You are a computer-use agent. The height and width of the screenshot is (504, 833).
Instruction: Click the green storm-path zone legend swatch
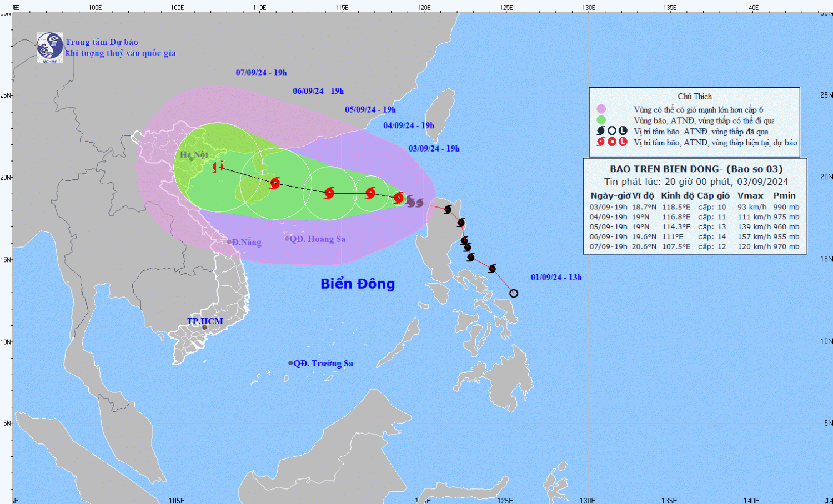[x=601, y=120]
